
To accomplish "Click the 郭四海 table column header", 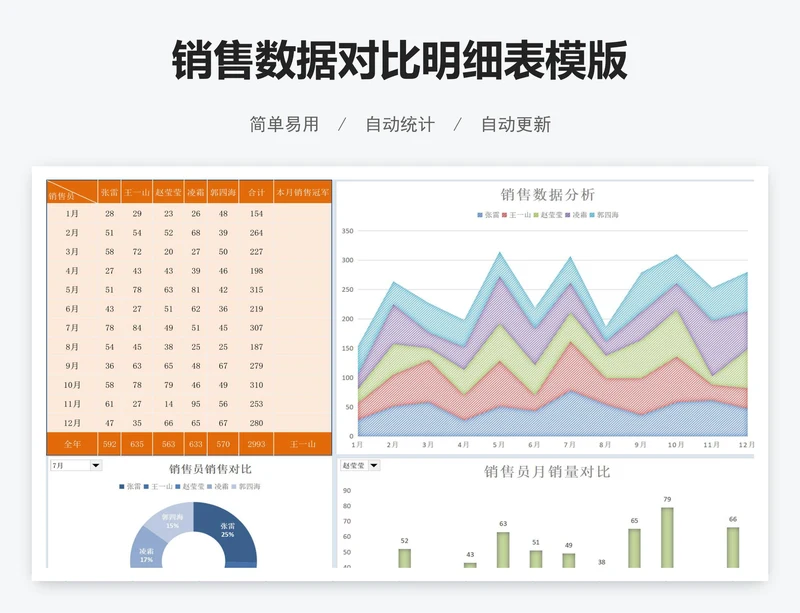I will coord(223,192).
